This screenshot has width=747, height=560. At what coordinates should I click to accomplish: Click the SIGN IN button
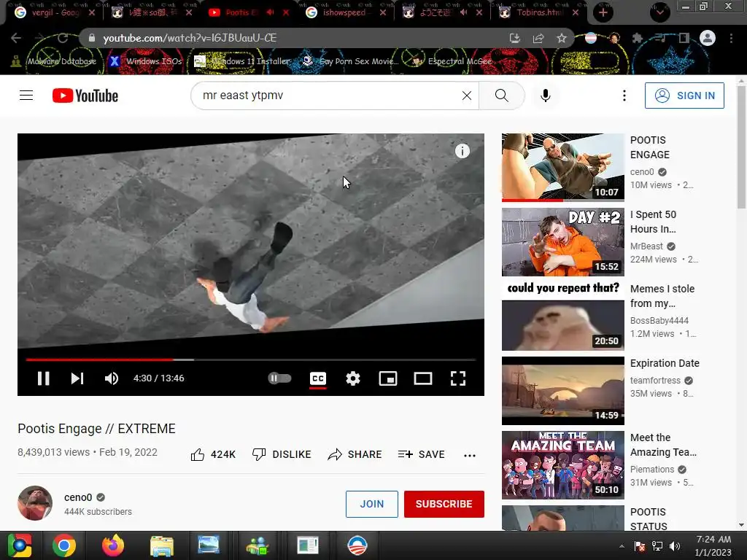click(x=684, y=96)
